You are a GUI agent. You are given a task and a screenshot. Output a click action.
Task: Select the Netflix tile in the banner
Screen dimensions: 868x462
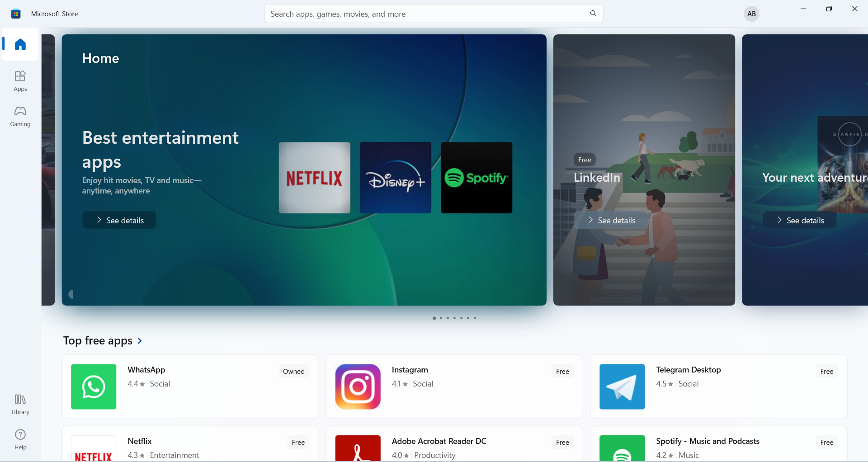314,178
